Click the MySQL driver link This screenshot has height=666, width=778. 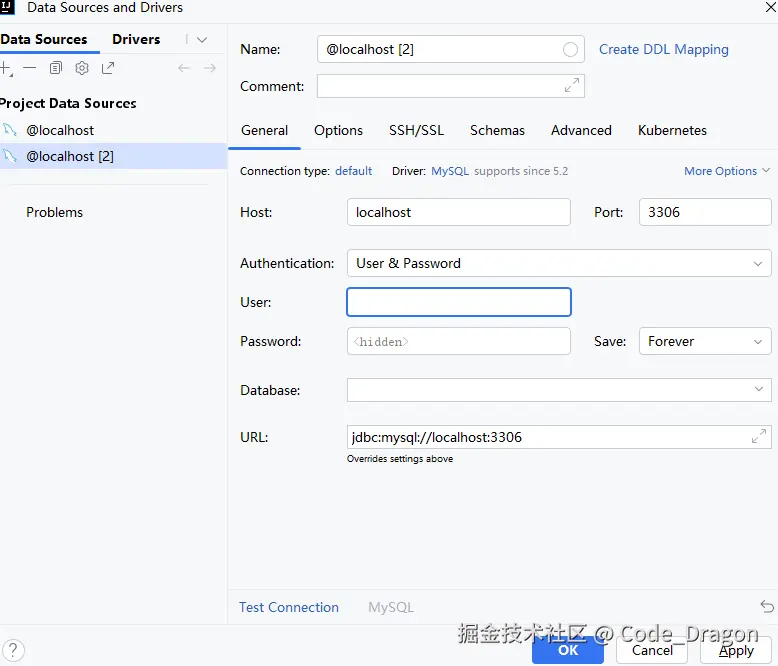point(450,171)
